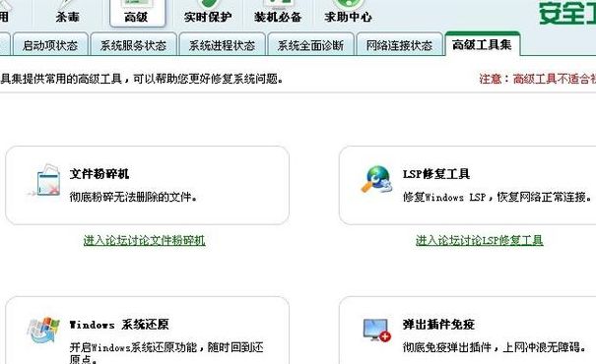596x364 pixels.
Task: Click the LSP修复工具 globe icon
Action: [x=376, y=179]
